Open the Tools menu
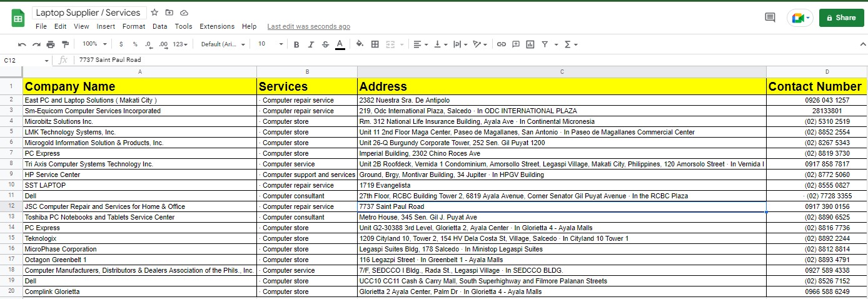Image resolution: width=868 pixels, height=299 pixels. (x=183, y=26)
